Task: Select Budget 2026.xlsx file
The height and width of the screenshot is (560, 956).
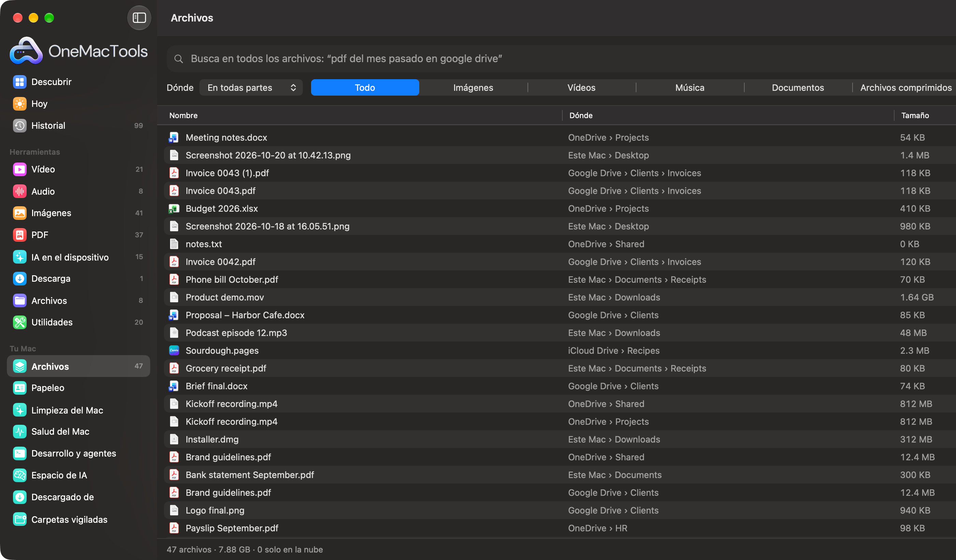Action: (560, 208)
